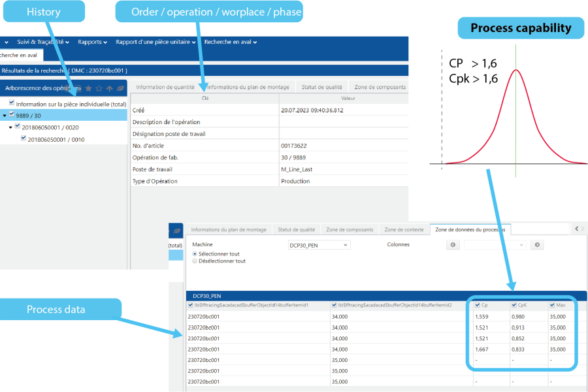Click next column arrow beside Colonnes
The height and width of the screenshot is (392, 588).
click(536, 245)
